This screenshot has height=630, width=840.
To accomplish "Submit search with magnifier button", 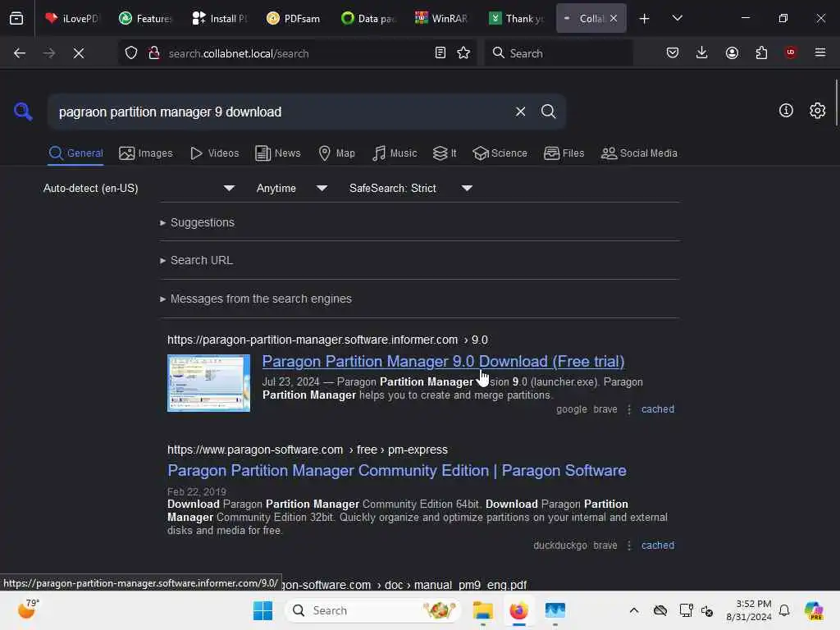I will click(x=548, y=112).
